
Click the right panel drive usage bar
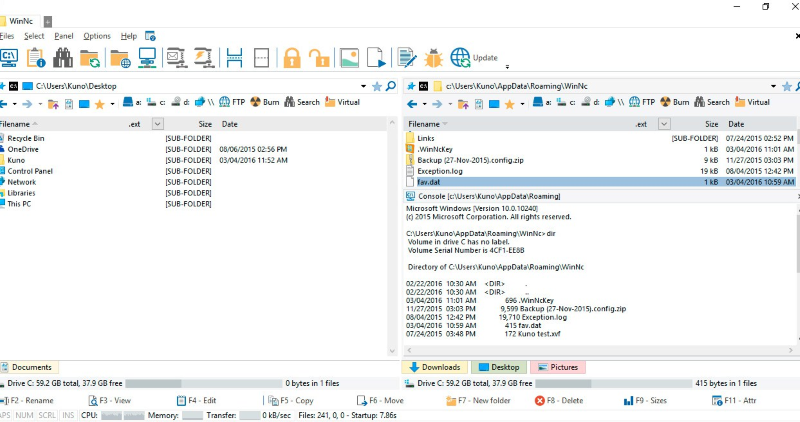pos(613,383)
